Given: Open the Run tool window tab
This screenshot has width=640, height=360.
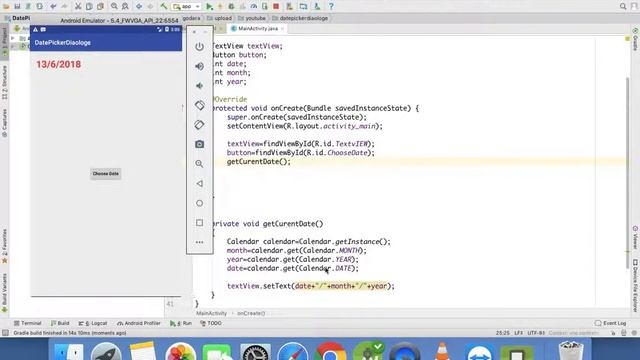Looking at the screenshot, I should [x=181, y=323].
